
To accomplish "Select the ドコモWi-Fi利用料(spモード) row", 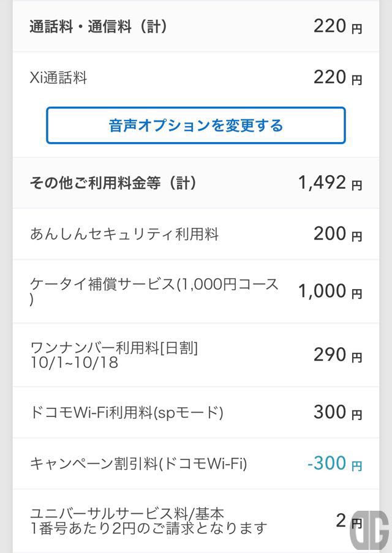I will [196, 413].
